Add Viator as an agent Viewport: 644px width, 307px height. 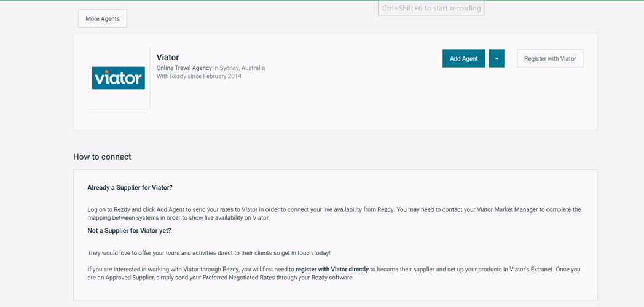click(x=464, y=59)
